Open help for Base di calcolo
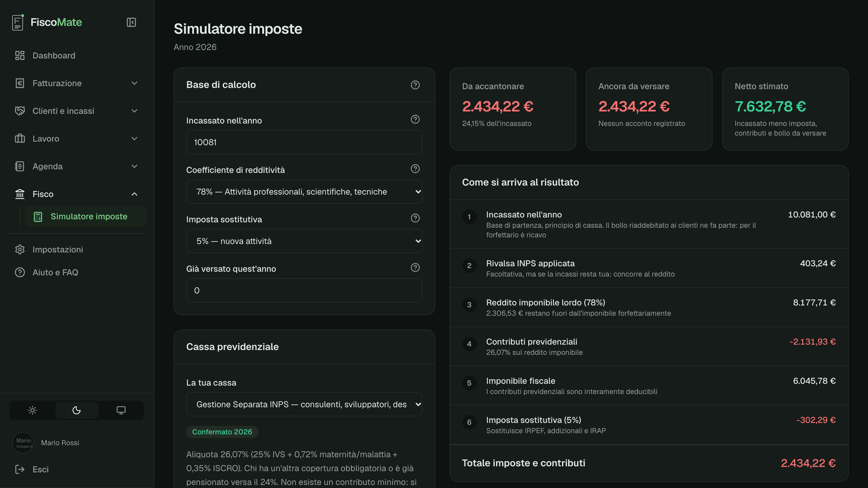 [415, 85]
